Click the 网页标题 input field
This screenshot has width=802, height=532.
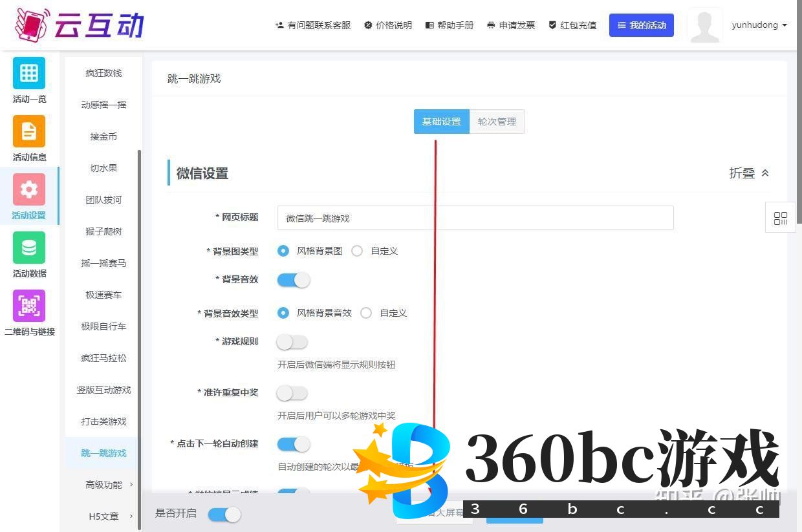(475, 218)
